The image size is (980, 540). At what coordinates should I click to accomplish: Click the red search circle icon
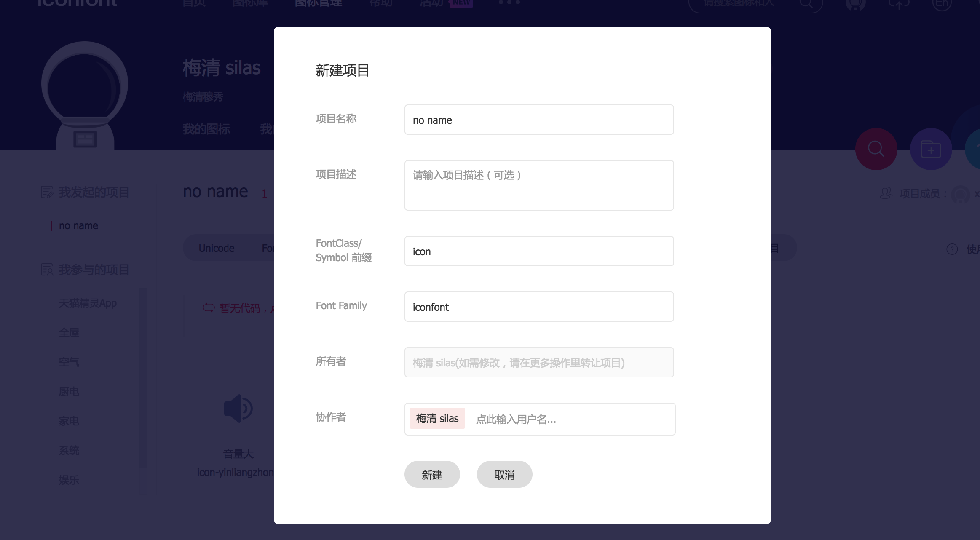(876, 149)
